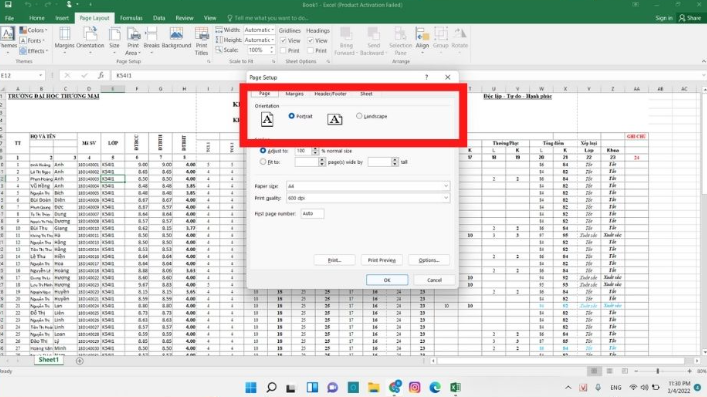Open Excel icon in taskbar

[x=455, y=387]
